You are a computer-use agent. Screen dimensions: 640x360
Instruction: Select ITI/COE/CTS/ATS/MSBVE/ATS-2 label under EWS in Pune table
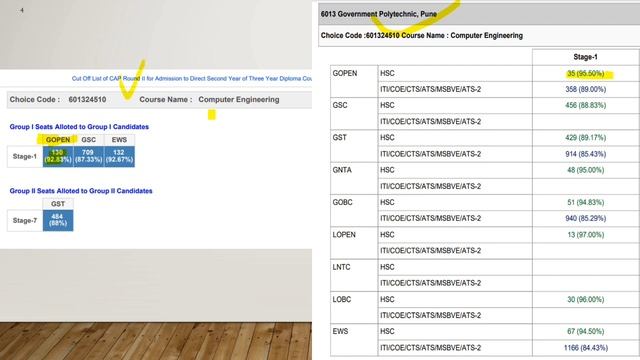(x=431, y=348)
